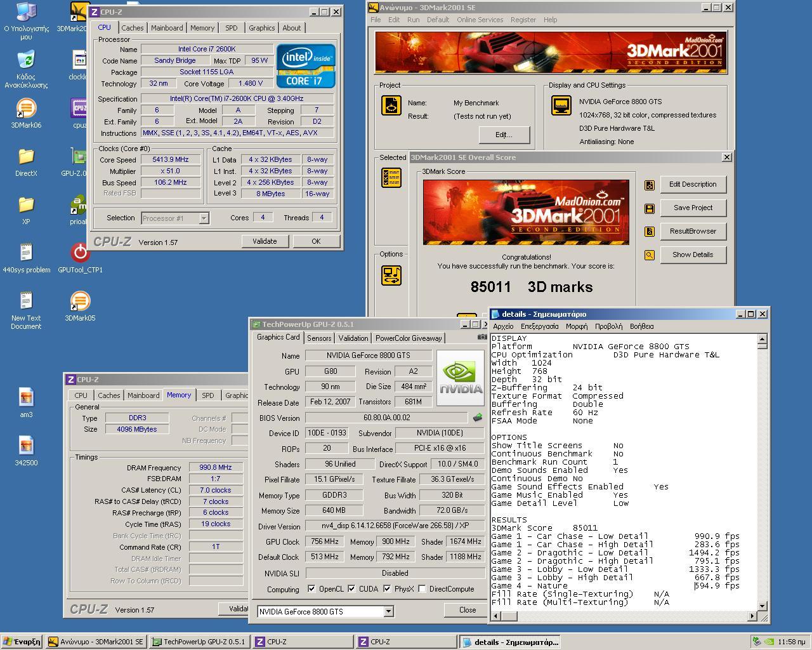Click the Project icon in 3DMark2001

point(391,105)
